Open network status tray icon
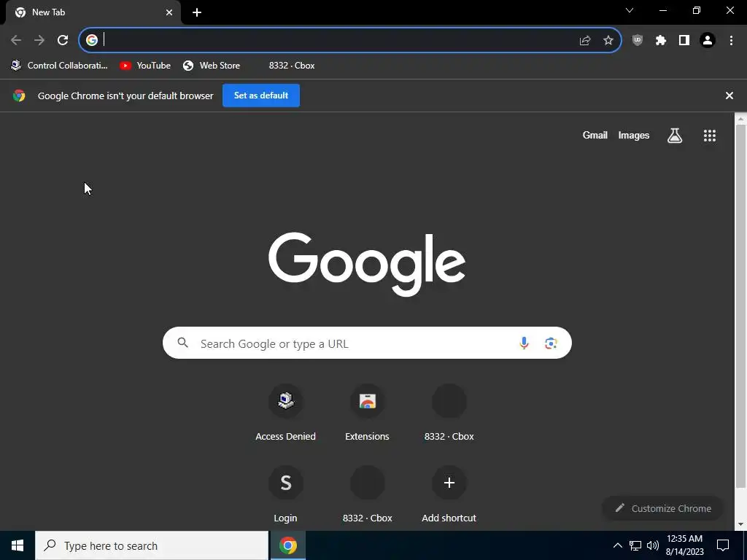 635,545
